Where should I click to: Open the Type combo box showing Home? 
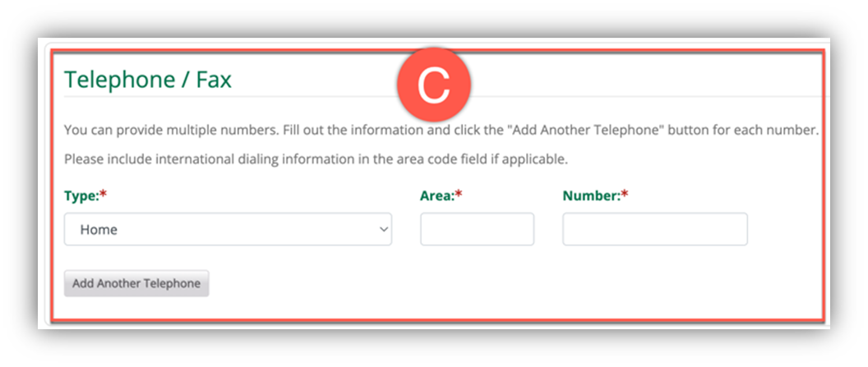(228, 230)
